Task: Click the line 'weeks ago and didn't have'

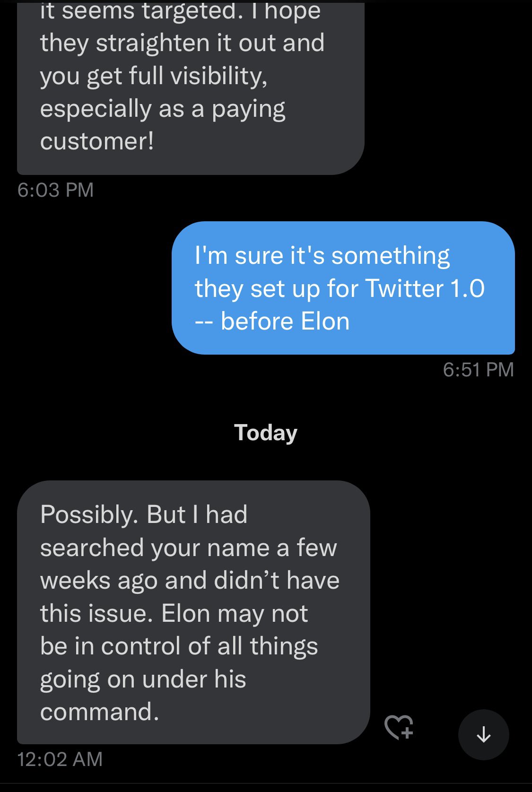Action: (x=190, y=581)
